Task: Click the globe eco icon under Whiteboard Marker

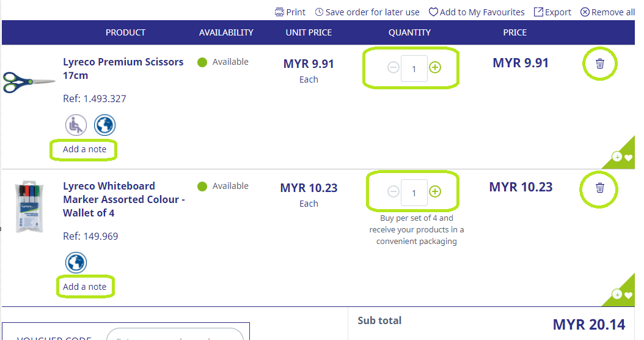Action: tap(76, 263)
